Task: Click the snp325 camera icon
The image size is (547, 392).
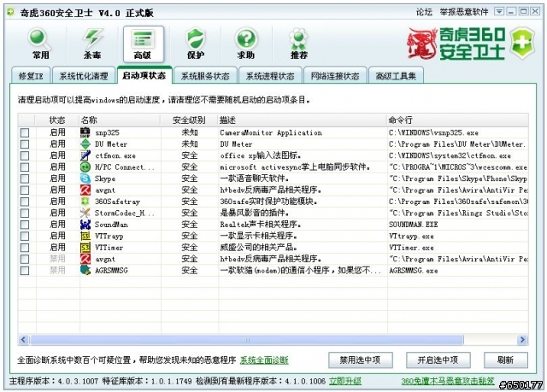Action: (x=85, y=132)
